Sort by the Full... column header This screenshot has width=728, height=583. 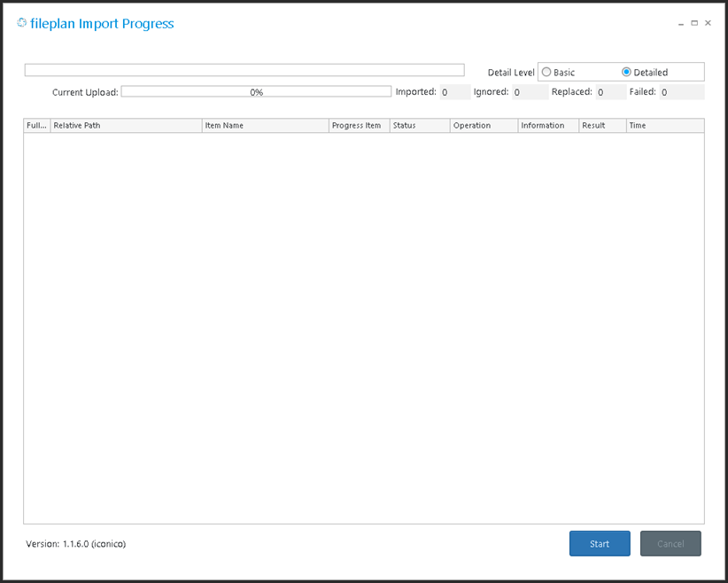37,126
